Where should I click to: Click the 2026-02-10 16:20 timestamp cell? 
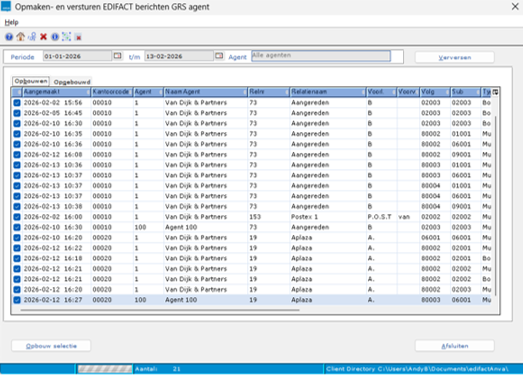pyautogui.click(x=53, y=238)
